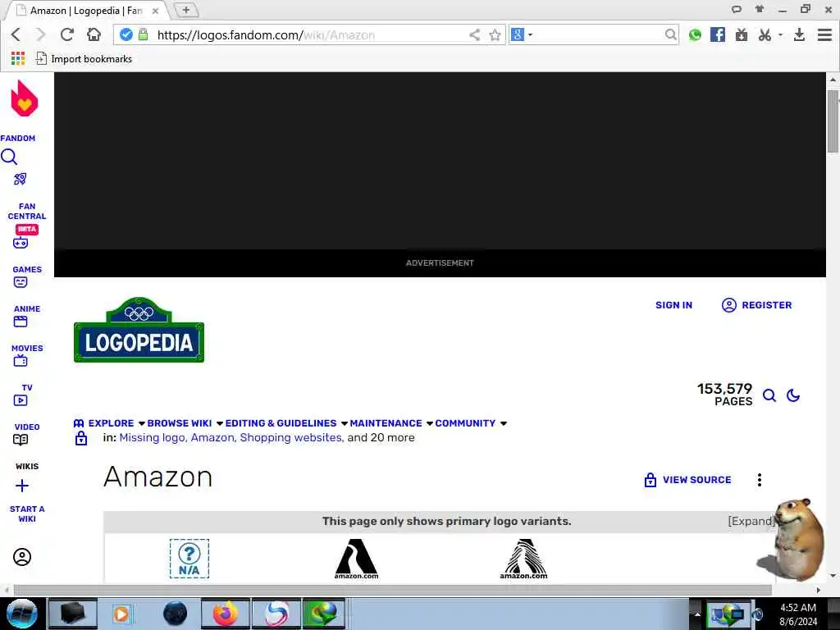Click the browser back arrow
The height and width of the screenshot is (630, 840).
tap(16, 34)
